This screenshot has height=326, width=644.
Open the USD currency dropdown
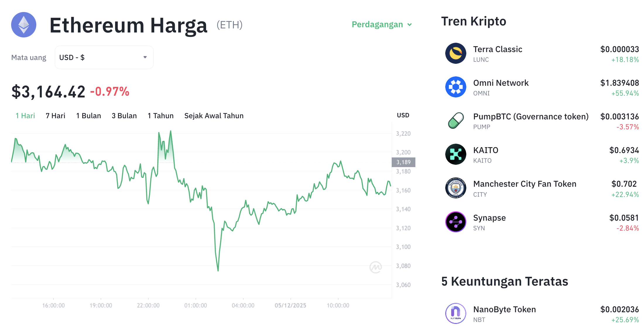104,57
